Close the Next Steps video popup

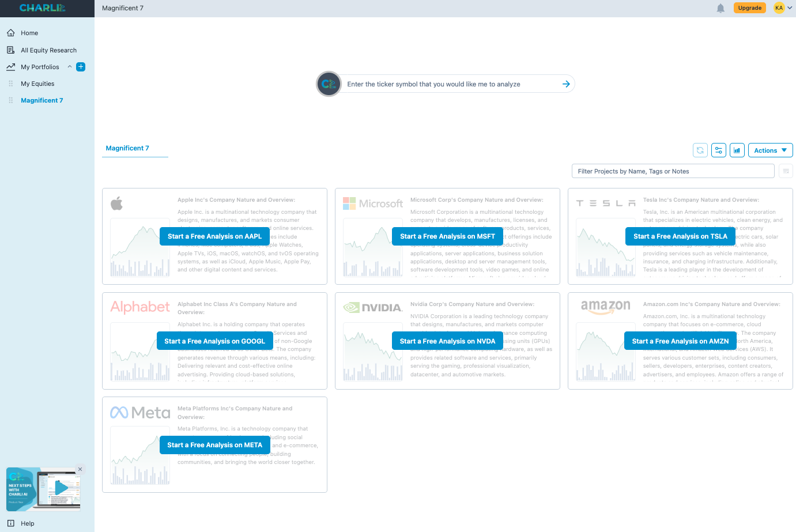[80, 469]
